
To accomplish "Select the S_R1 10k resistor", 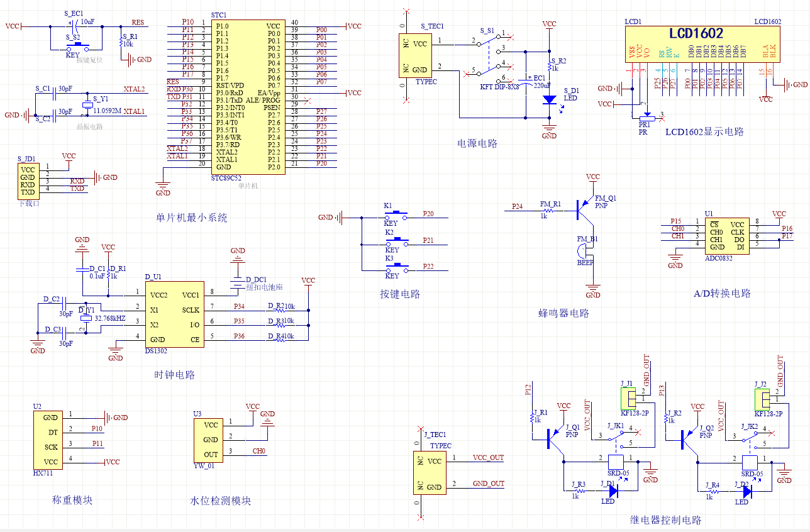I will (120, 43).
